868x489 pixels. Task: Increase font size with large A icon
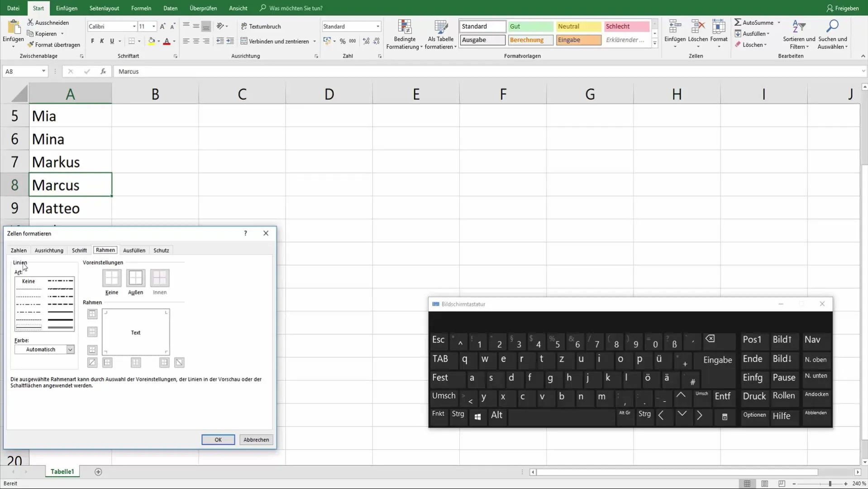pos(162,26)
